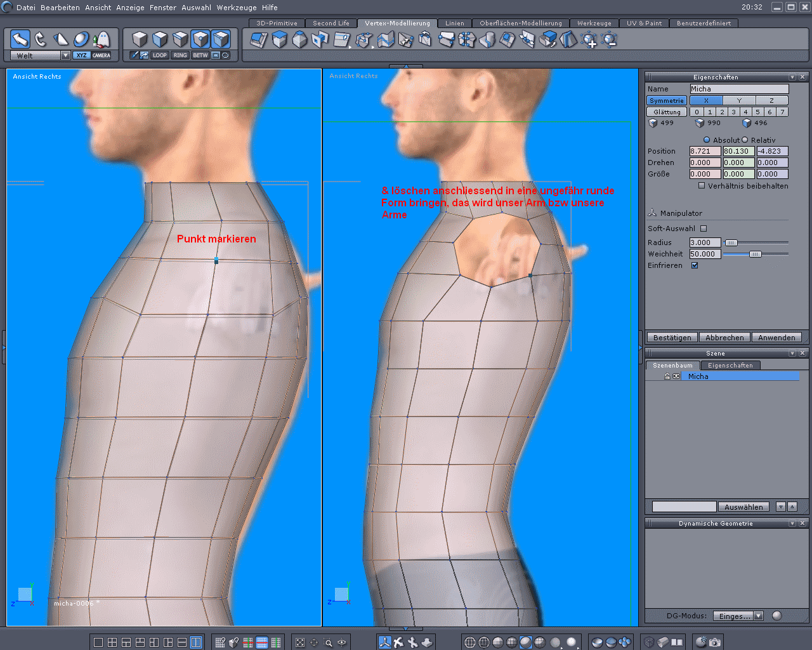Choose the scale cone tool
The image size is (812, 650).
click(61, 39)
